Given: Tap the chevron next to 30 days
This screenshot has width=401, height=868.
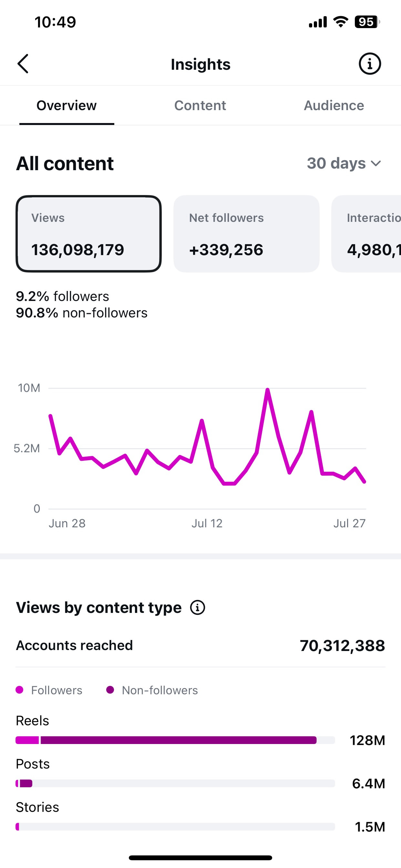Looking at the screenshot, I should pyautogui.click(x=376, y=164).
